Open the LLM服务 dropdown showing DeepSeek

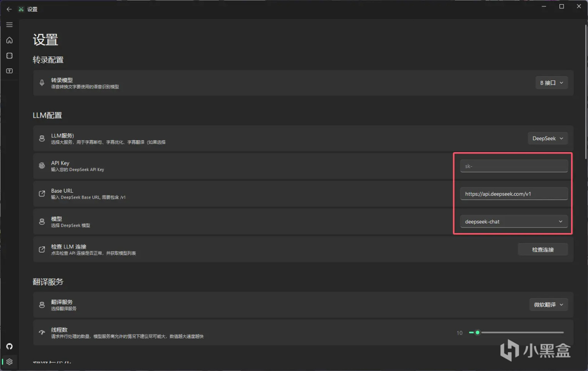point(548,138)
